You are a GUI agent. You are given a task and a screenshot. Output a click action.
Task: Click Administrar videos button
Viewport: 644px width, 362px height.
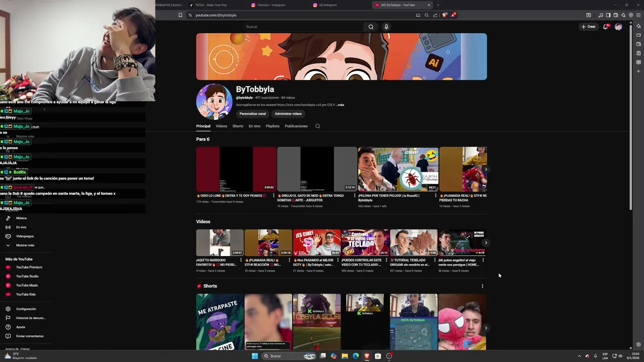point(288,114)
